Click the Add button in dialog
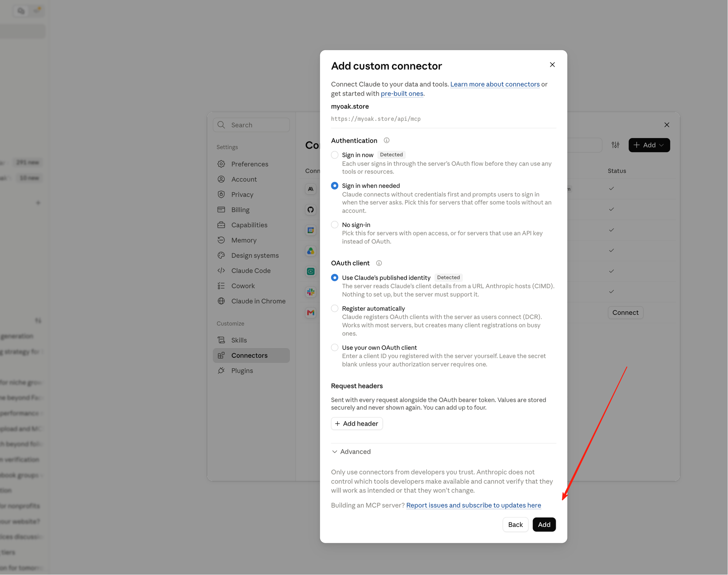This screenshot has height=575, width=728. 544,525
